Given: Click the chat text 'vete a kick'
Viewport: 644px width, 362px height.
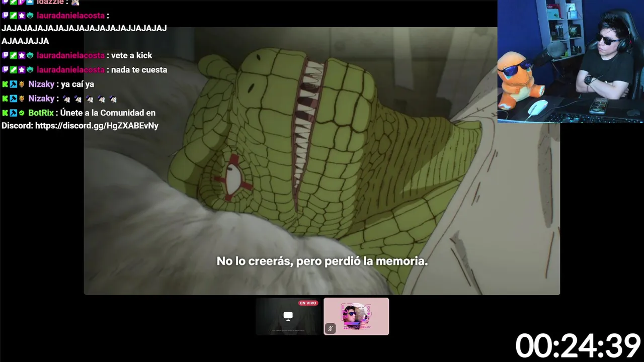Looking at the screenshot, I should (132, 55).
